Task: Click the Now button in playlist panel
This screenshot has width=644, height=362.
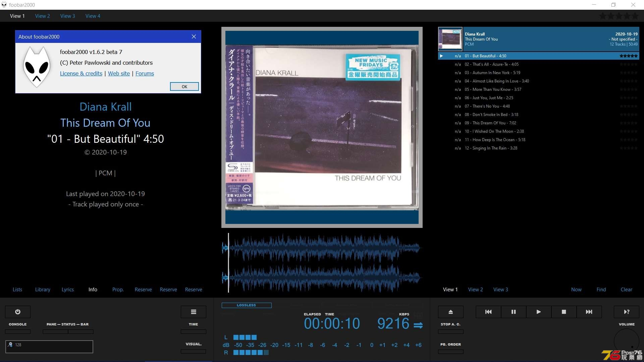Action: (577, 290)
